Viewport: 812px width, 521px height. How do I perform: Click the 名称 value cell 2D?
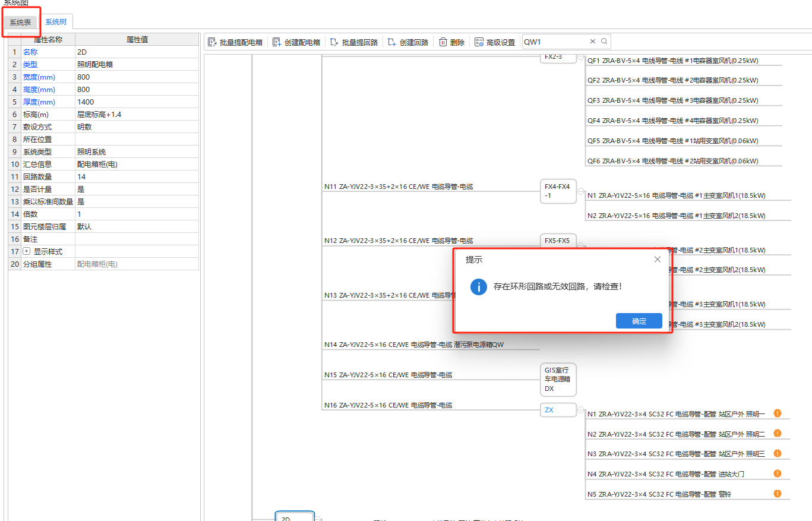click(x=137, y=52)
